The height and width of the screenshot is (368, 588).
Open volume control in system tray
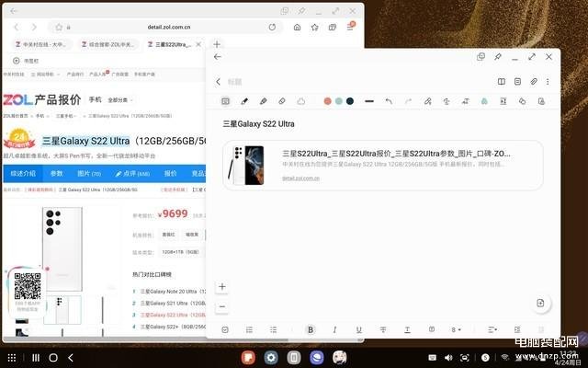(x=448, y=358)
